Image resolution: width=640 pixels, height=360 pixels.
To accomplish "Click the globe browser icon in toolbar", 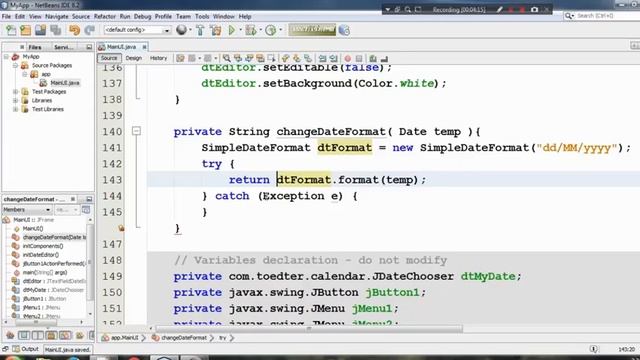I will click(x=182, y=30).
